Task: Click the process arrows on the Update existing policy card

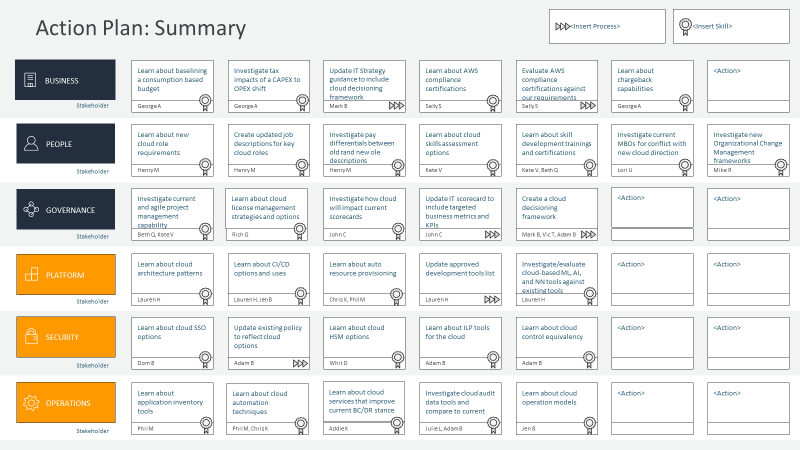Action: 299,363
